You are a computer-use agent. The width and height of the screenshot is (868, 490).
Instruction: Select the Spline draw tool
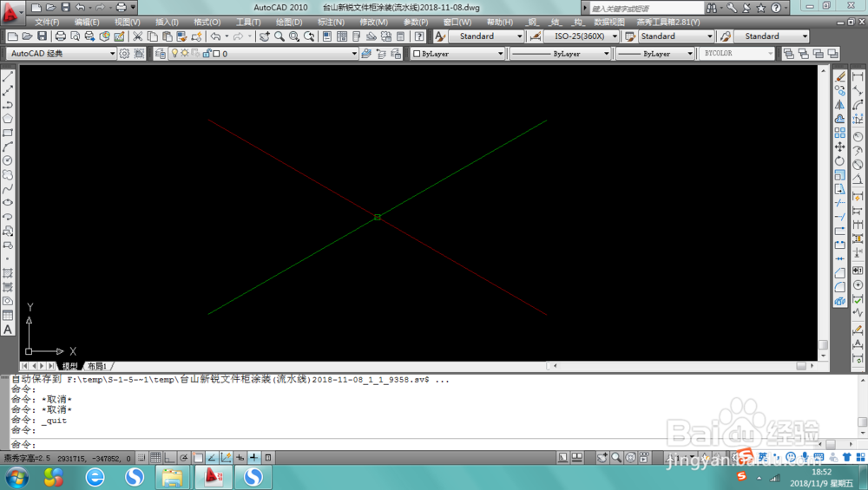[8, 188]
